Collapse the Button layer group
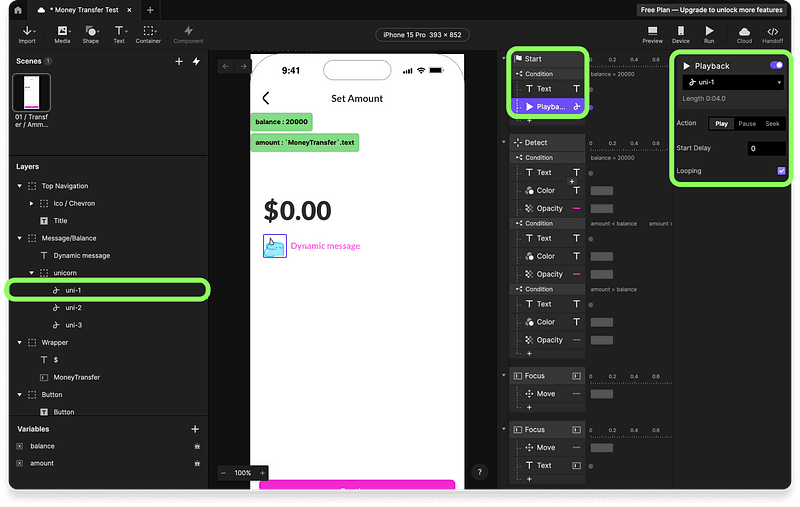The image size is (800, 507). [20, 395]
